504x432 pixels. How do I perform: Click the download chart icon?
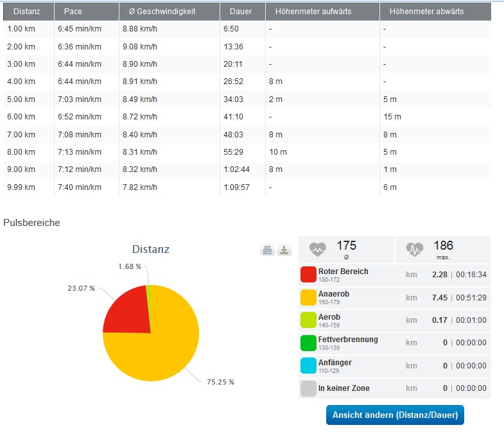click(284, 250)
